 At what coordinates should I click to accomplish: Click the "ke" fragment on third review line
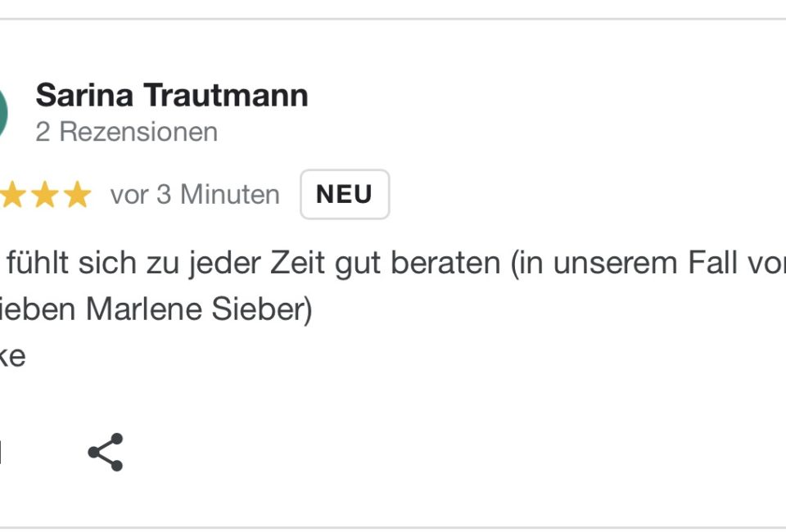point(13,357)
